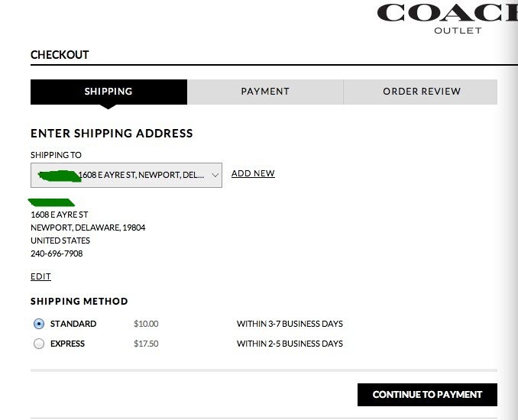The width and height of the screenshot is (518, 420).
Task: Open the Shipping To address dropdown
Action: 126,175
